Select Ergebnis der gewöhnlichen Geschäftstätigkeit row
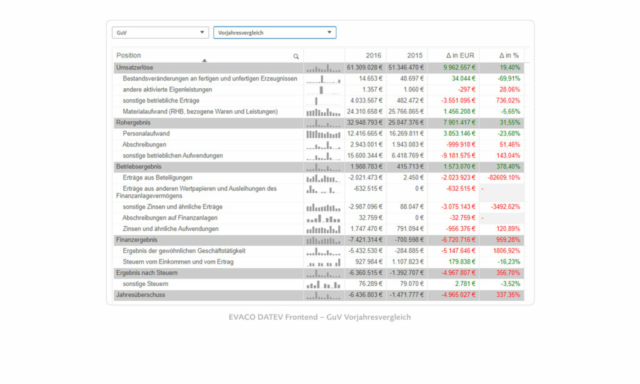Viewport: 640px width, 384px height. pyautogui.click(x=319, y=251)
